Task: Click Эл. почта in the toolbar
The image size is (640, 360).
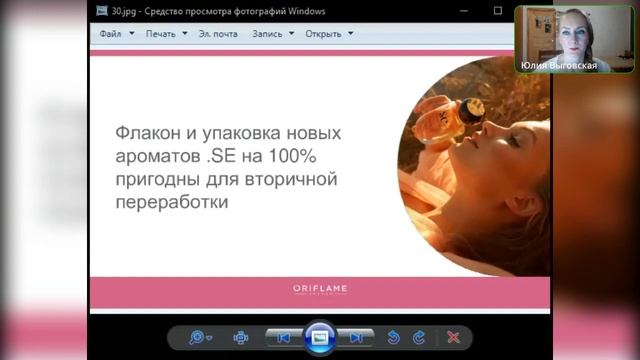Action: pyautogui.click(x=218, y=34)
